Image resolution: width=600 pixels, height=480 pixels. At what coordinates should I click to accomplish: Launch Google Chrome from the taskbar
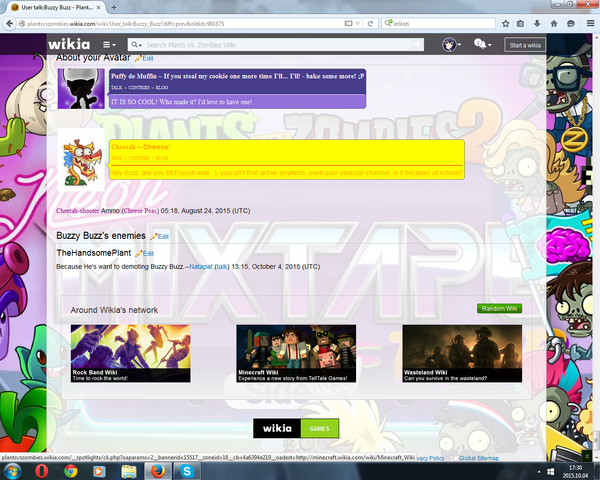pyautogui.click(x=71, y=471)
